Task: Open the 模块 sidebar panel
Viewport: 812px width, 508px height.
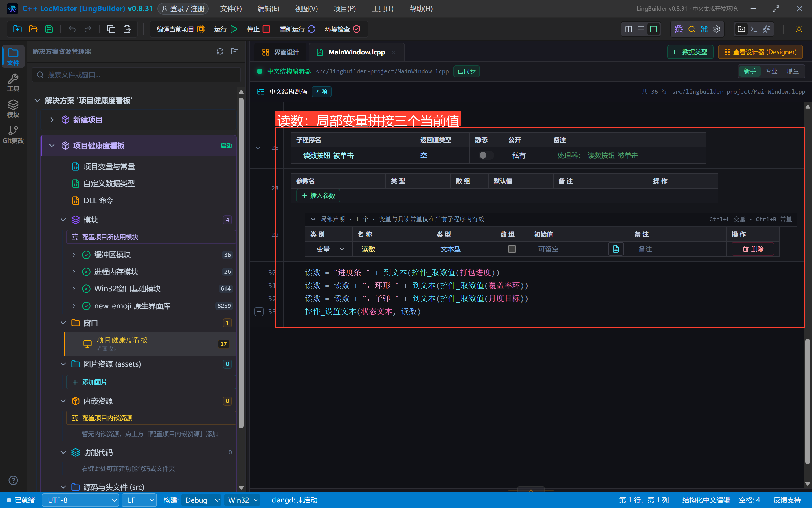Action: [x=13, y=109]
